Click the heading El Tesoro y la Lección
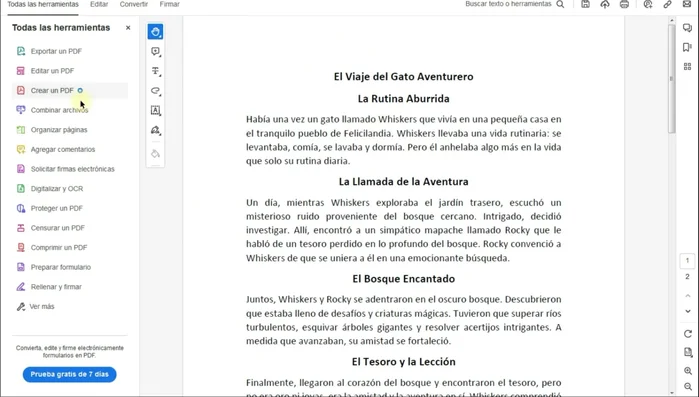The width and height of the screenshot is (699, 397). pyautogui.click(x=403, y=362)
